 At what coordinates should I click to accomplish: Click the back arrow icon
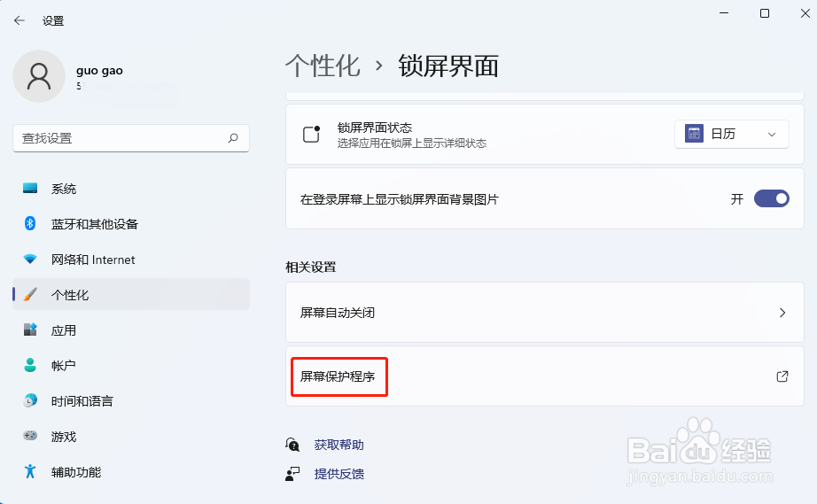click(x=19, y=20)
